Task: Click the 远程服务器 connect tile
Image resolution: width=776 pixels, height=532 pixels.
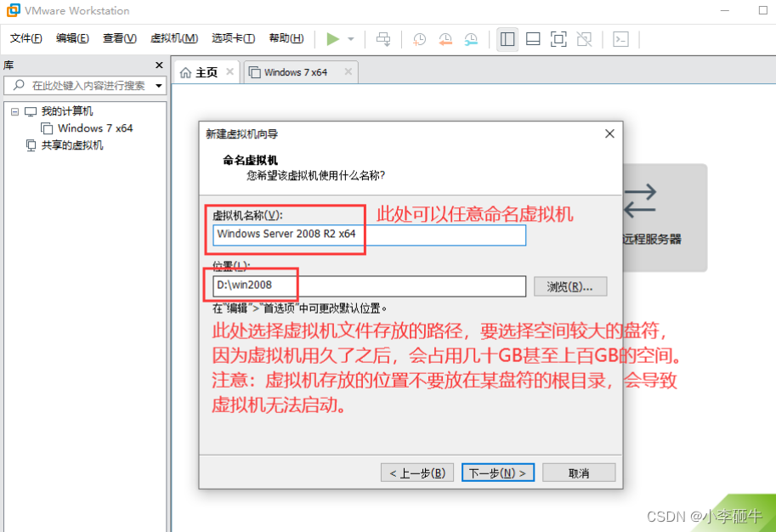Action: coord(665,218)
